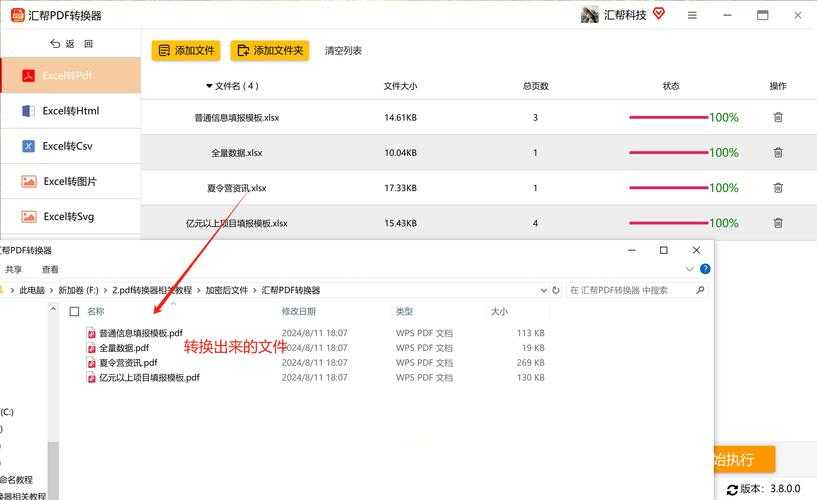Click the nav pane scroll-up arrow
Screen dimensions: 817x500
pyautogui.click(x=53, y=309)
